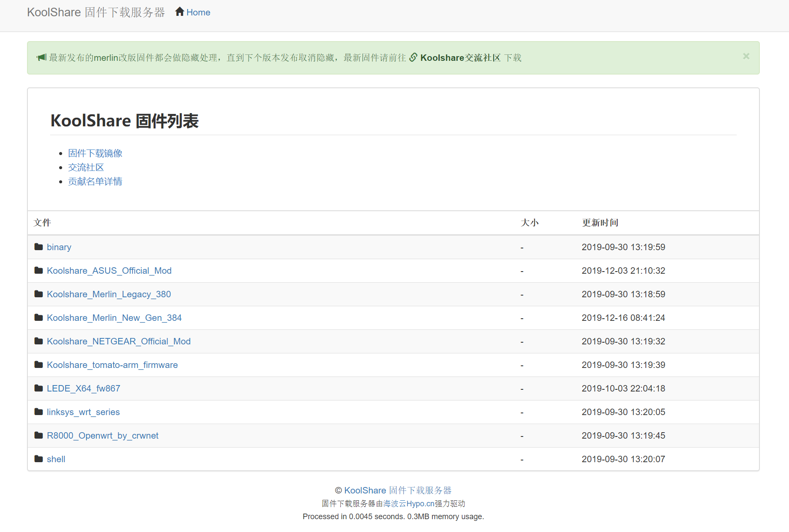Open the Koolshare_NETGEAR_Official_Mod folder
789x532 pixels.
click(x=119, y=341)
